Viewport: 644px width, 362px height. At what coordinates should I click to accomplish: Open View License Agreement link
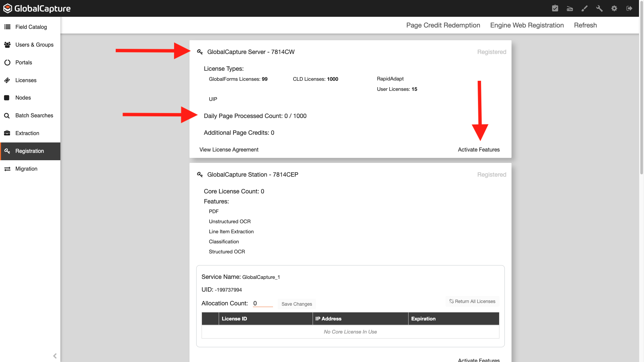click(229, 149)
